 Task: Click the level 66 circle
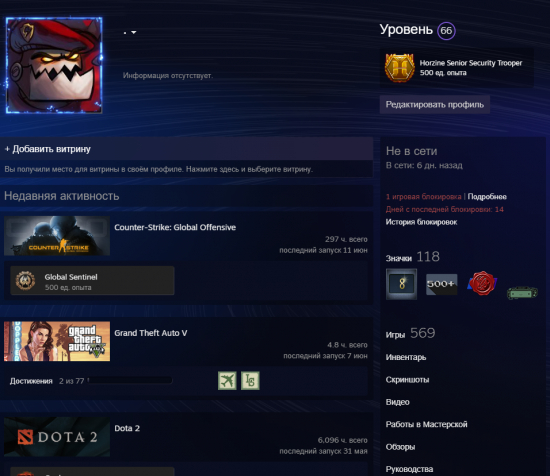pos(446,31)
